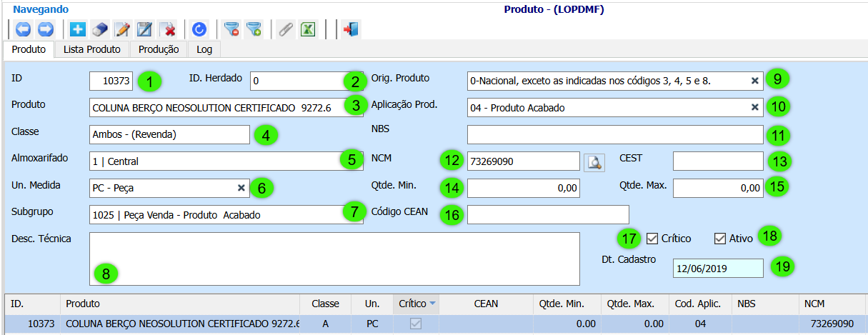Clear Aplicação Prod. selection with its X
This screenshot has width=868, height=335.
point(754,107)
